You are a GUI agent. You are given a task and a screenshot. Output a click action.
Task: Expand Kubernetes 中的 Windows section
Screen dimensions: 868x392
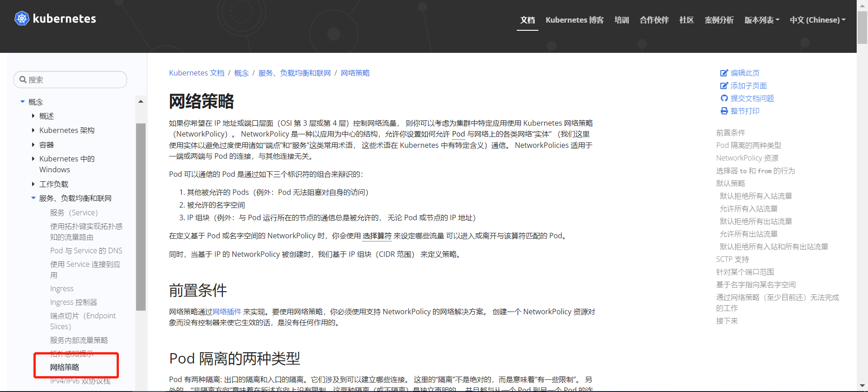[x=33, y=159]
